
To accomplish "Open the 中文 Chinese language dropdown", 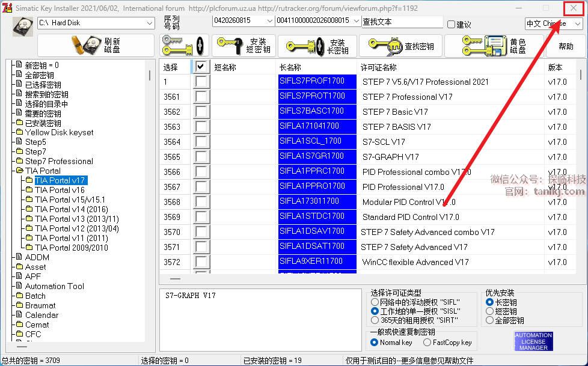I will (578, 24).
